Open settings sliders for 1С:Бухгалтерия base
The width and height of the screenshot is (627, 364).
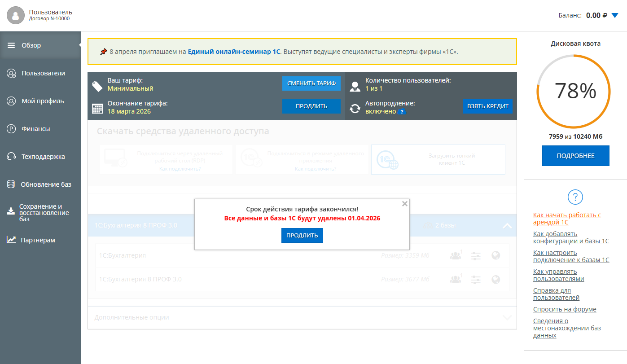476,255
